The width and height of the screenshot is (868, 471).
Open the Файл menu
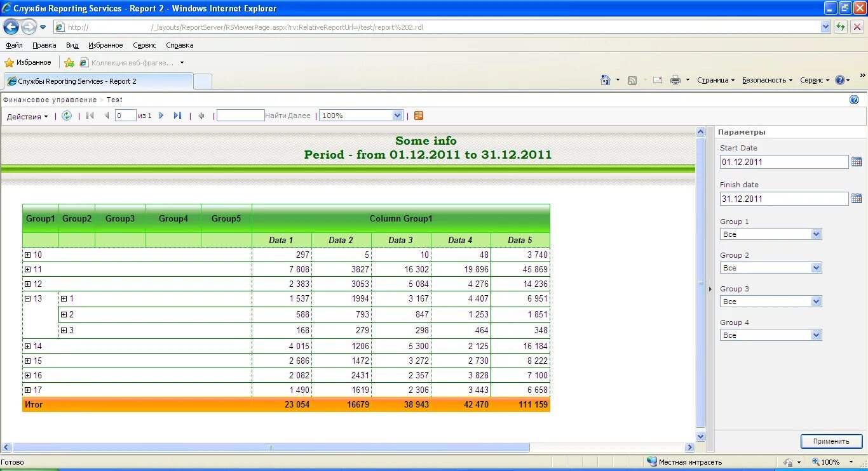click(14, 45)
